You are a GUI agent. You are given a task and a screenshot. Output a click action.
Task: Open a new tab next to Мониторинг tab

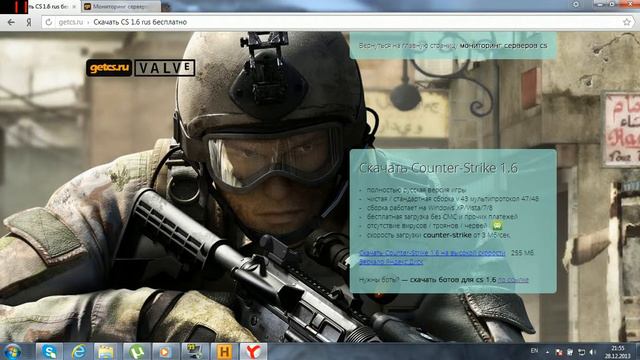[x=165, y=7]
